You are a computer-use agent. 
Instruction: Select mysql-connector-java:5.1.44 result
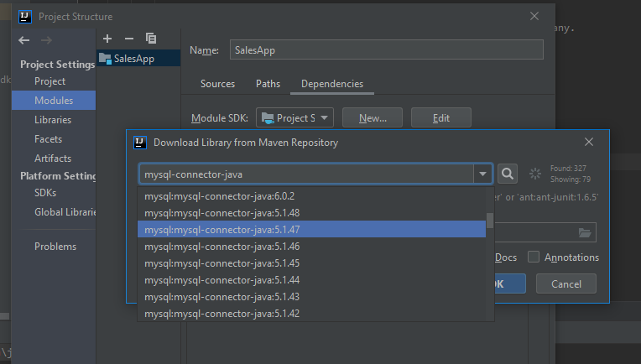click(x=311, y=280)
